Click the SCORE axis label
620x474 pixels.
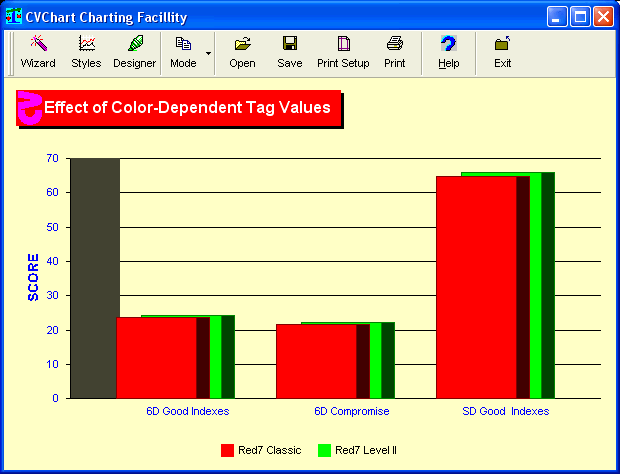click(x=32, y=277)
